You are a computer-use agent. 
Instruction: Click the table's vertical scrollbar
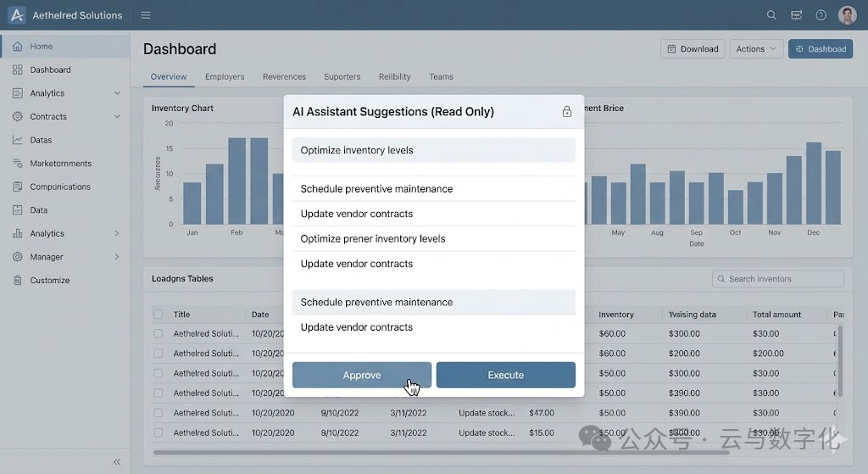click(840, 361)
